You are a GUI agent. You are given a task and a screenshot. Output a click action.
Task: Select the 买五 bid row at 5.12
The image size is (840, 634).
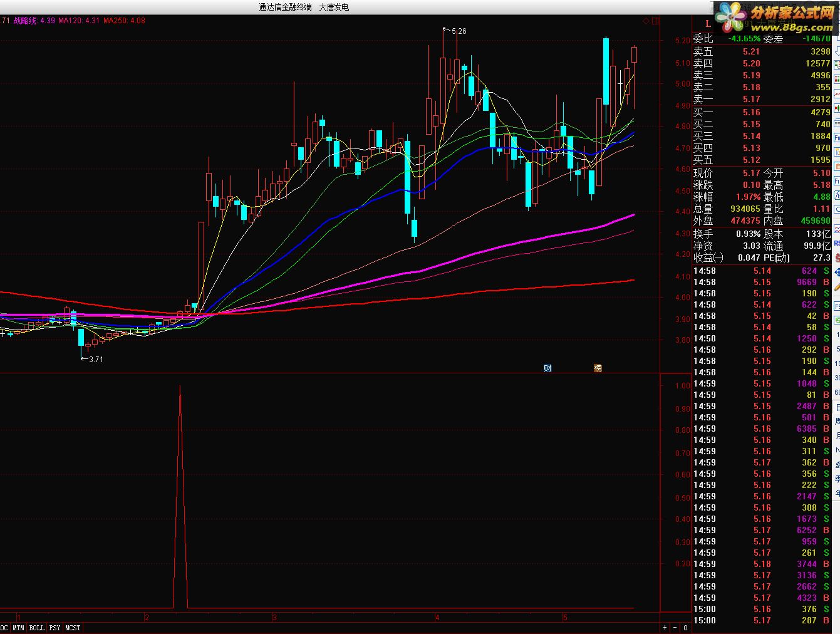coord(762,160)
